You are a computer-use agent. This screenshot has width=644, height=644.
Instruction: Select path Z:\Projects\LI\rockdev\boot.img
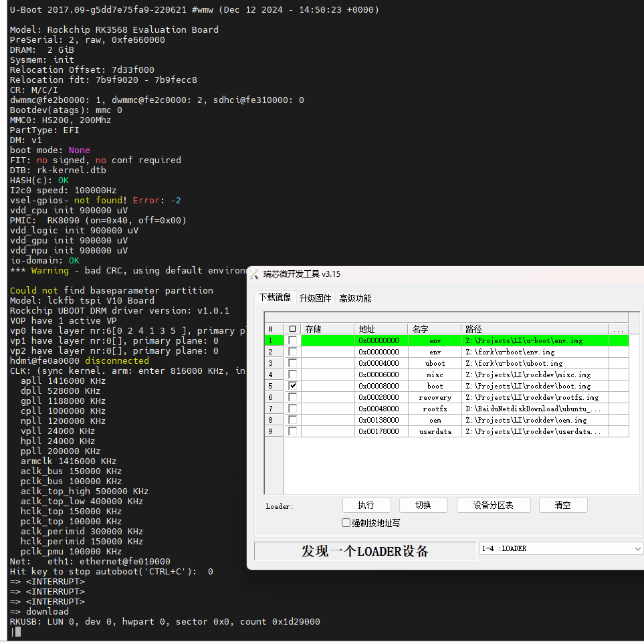pos(535,386)
